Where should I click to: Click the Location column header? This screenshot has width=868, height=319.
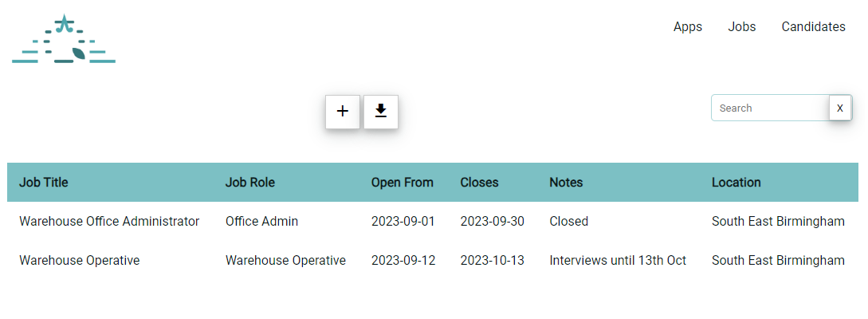pyautogui.click(x=736, y=183)
